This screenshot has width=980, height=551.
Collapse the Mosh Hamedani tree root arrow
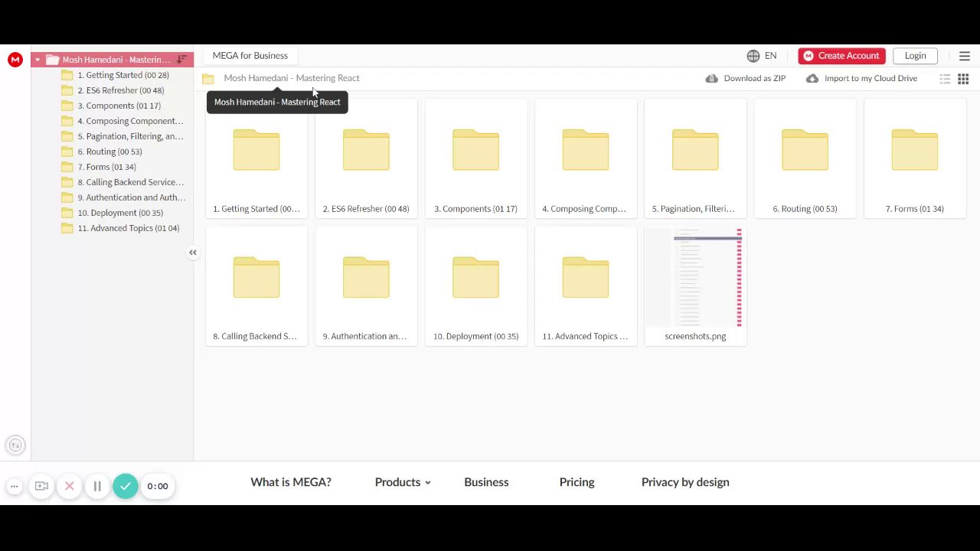(37, 60)
